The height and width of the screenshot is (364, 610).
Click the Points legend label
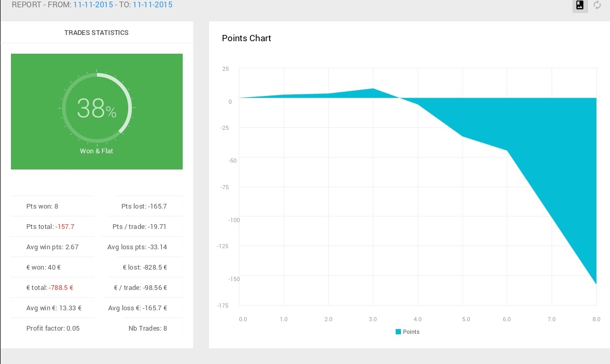click(x=411, y=332)
